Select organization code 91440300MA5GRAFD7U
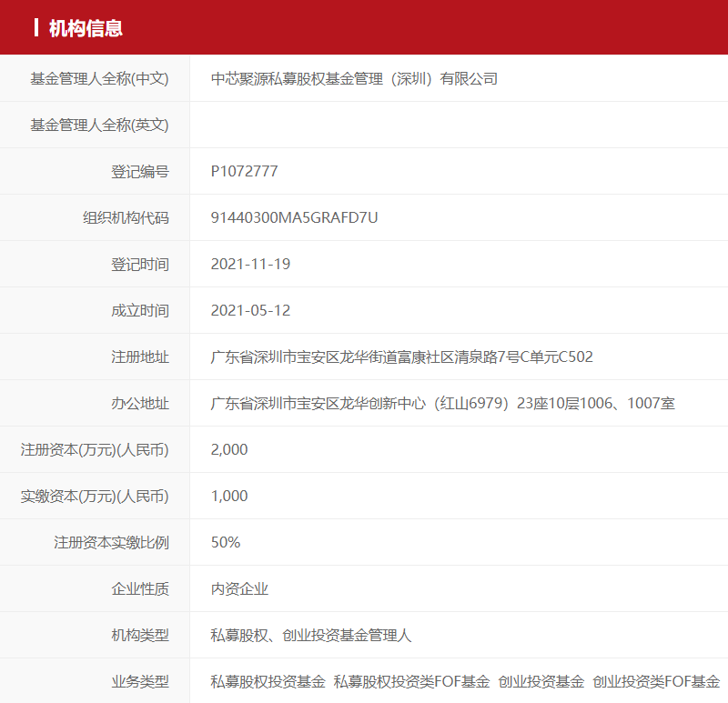The image size is (728, 703). [x=294, y=217]
